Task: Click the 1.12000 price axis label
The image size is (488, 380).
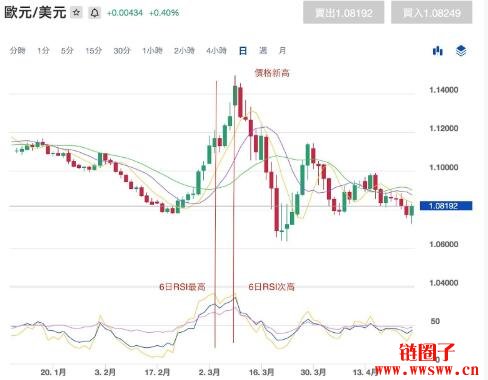Action: [x=444, y=128]
